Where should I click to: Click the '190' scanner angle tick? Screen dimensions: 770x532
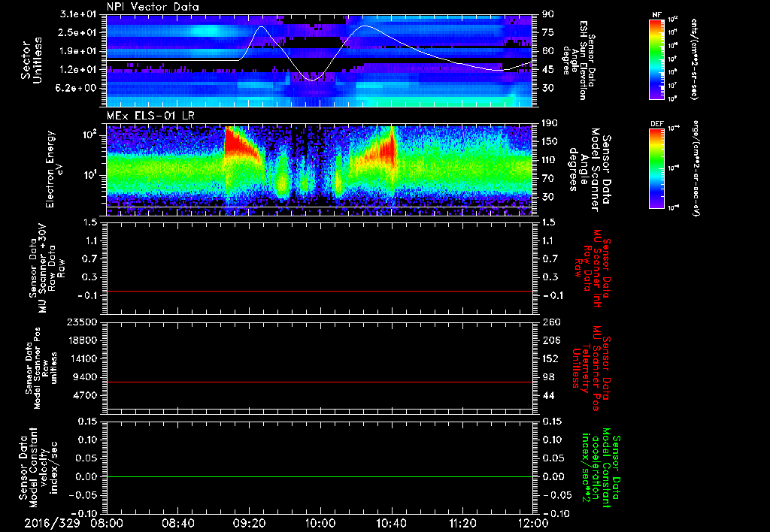550,123
